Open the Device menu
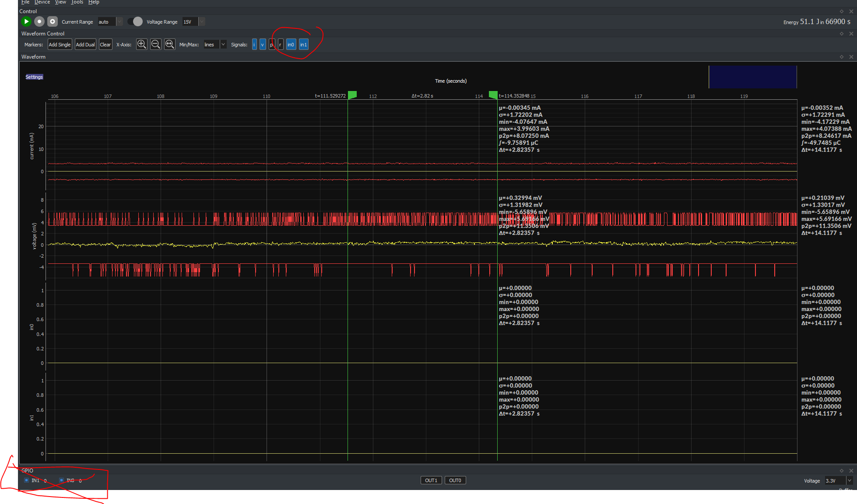Image resolution: width=857 pixels, height=504 pixels. [42, 2]
